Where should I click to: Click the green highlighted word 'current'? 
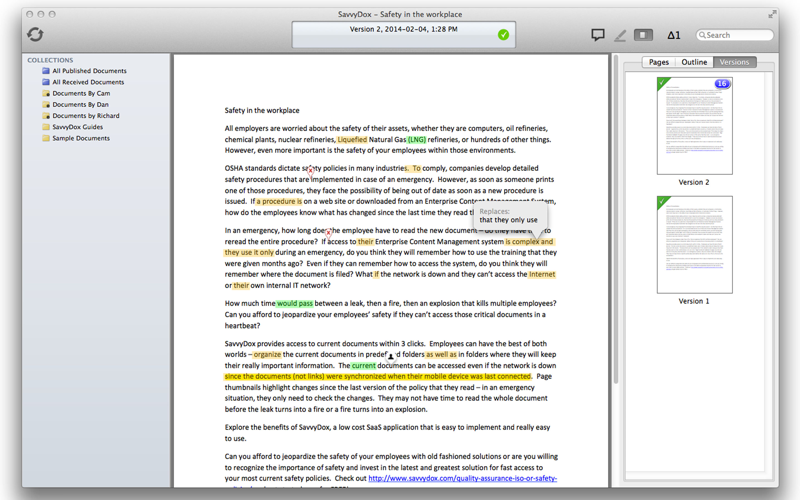pos(363,365)
